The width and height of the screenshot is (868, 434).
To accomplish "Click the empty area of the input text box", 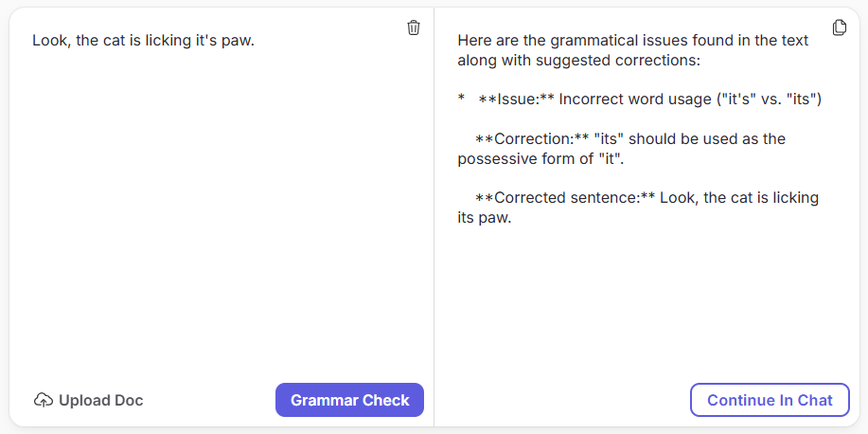I will coord(221,210).
